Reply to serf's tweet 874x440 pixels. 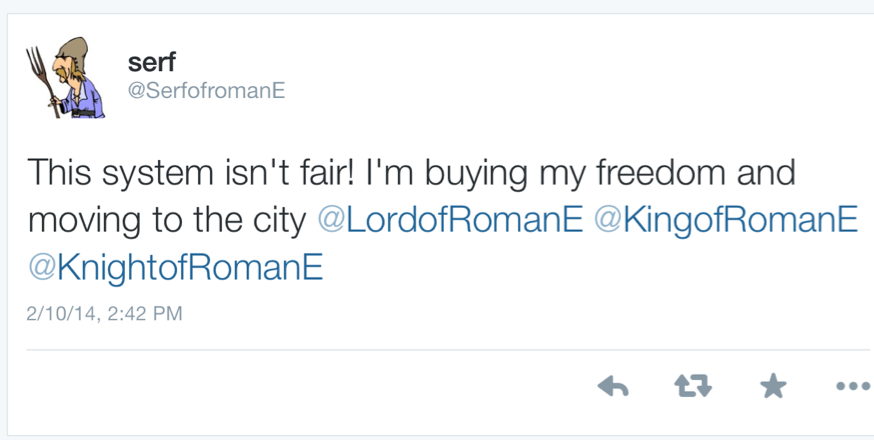pyautogui.click(x=612, y=387)
